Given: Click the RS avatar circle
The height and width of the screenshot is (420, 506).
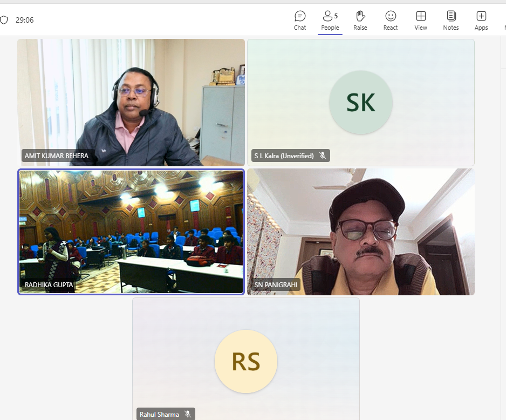Looking at the screenshot, I should [246, 362].
